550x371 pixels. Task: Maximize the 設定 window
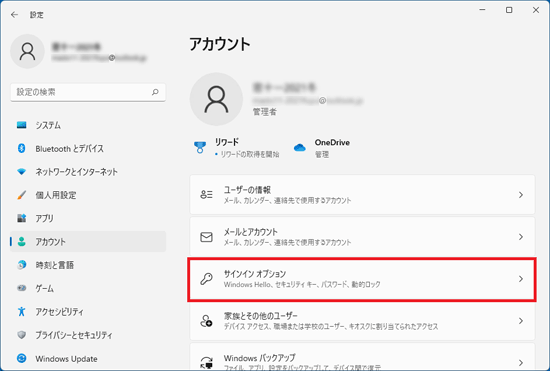pyautogui.click(x=509, y=10)
